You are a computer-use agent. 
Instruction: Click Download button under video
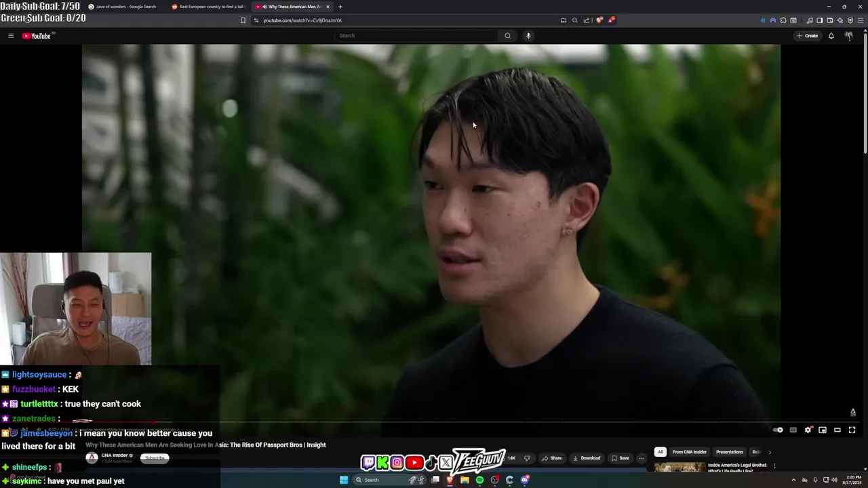coord(587,458)
